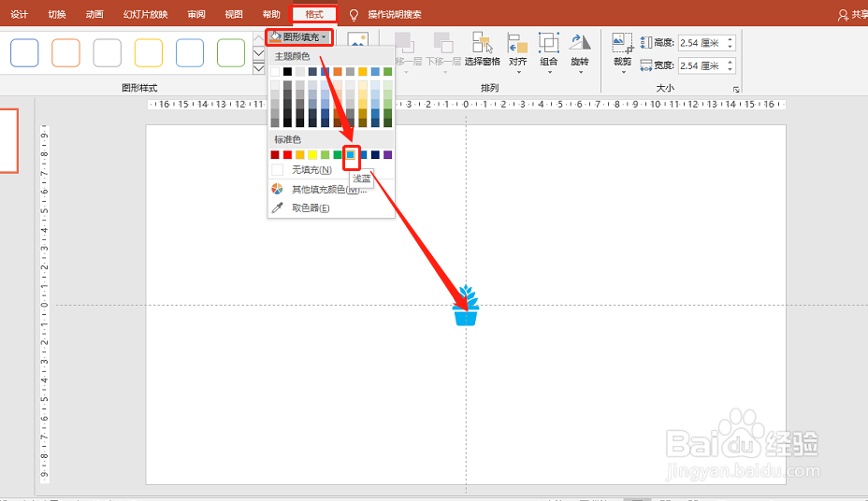The height and width of the screenshot is (501, 868).
Task: Pick the bright red standard color swatch
Action: pos(287,155)
